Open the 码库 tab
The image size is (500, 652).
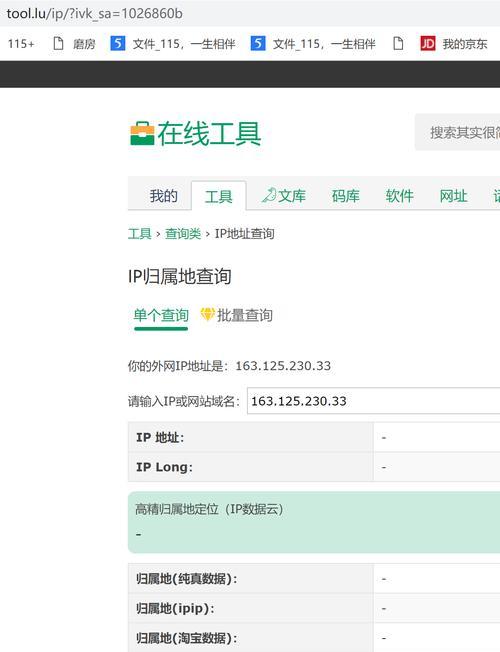[x=346, y=196]
